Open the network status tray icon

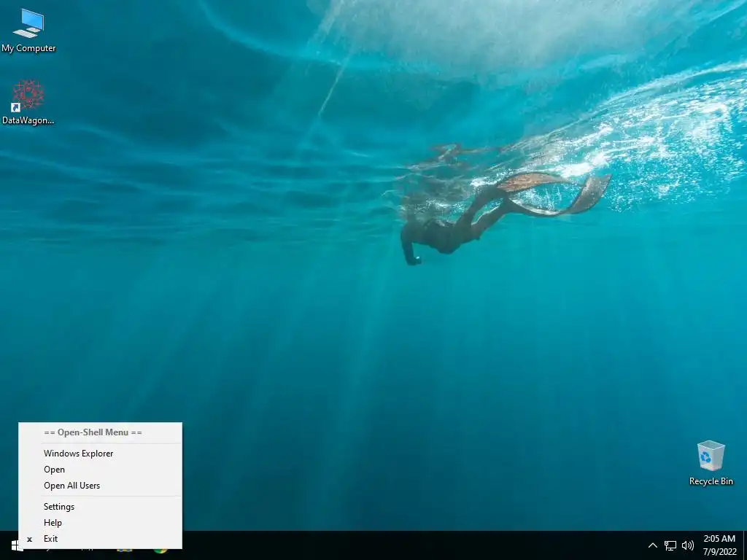coord(670,545)
